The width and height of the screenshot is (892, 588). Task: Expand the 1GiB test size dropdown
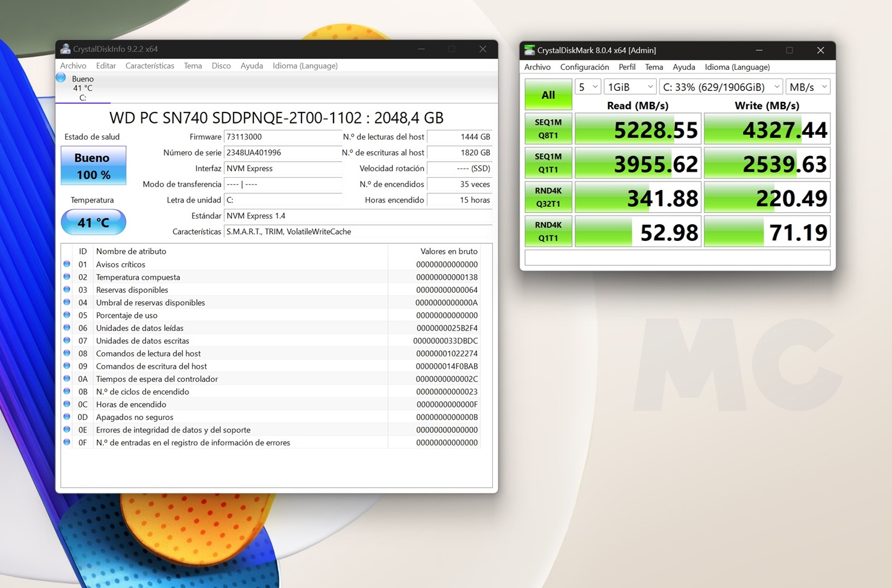(x=629, y=87)
